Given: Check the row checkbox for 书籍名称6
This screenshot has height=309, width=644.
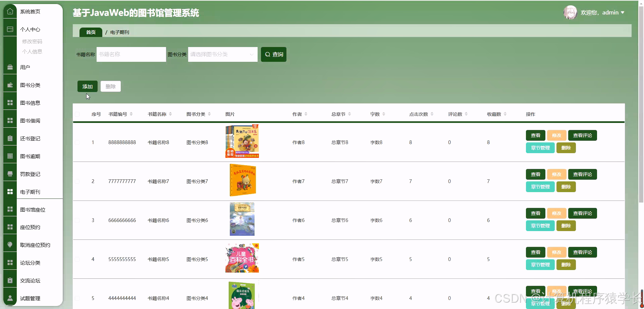Looking at the screenshot, I should coord(77,220).
